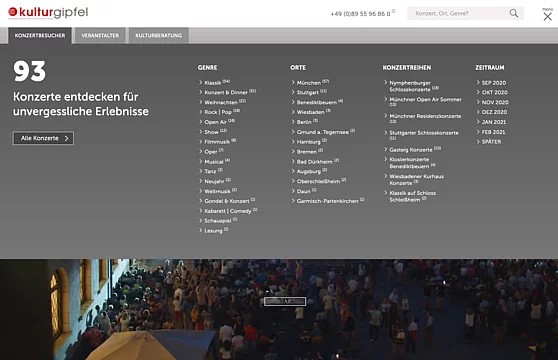Open the Veranstalter tab

point(100,36)
